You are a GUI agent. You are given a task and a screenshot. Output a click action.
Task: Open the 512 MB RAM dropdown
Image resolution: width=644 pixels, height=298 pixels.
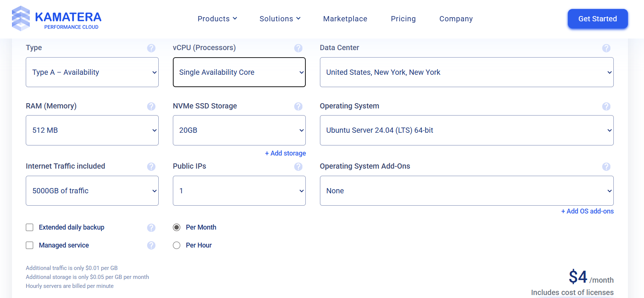click(92, 130)
